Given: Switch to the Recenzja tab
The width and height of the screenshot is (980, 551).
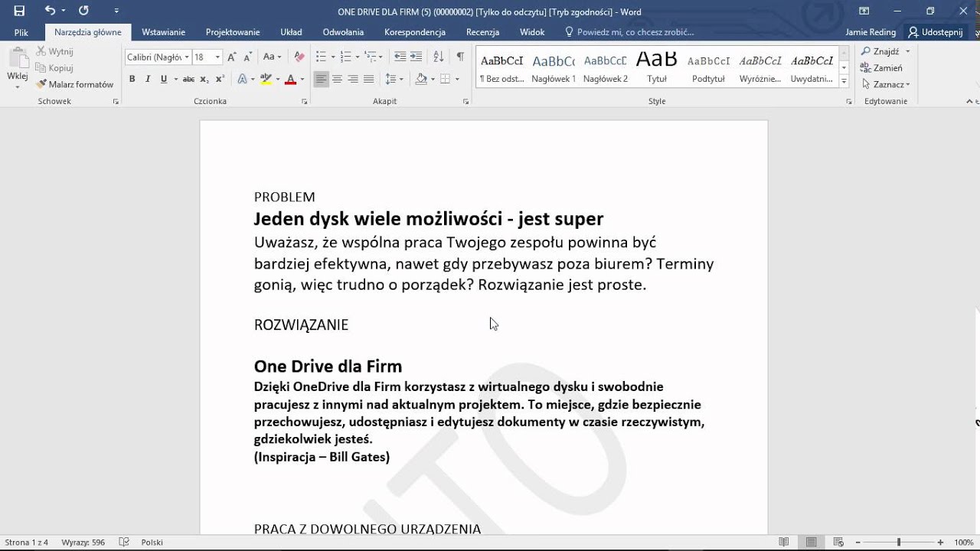Looking at the screenshot, I should pos(482,32).
